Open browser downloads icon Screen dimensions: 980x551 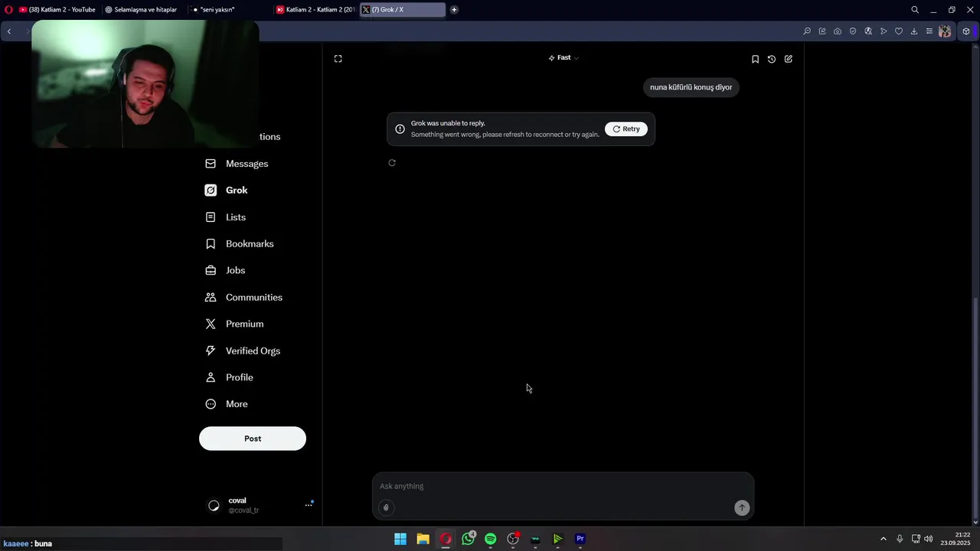click(x=914, y=31)
